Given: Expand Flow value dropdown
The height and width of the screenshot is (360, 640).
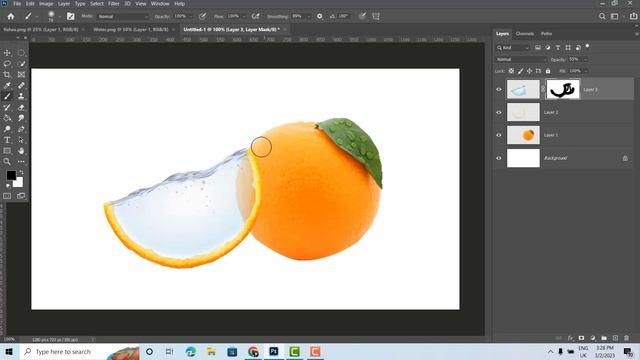Looking at the screenshot, I should click(x=244, y=16).
